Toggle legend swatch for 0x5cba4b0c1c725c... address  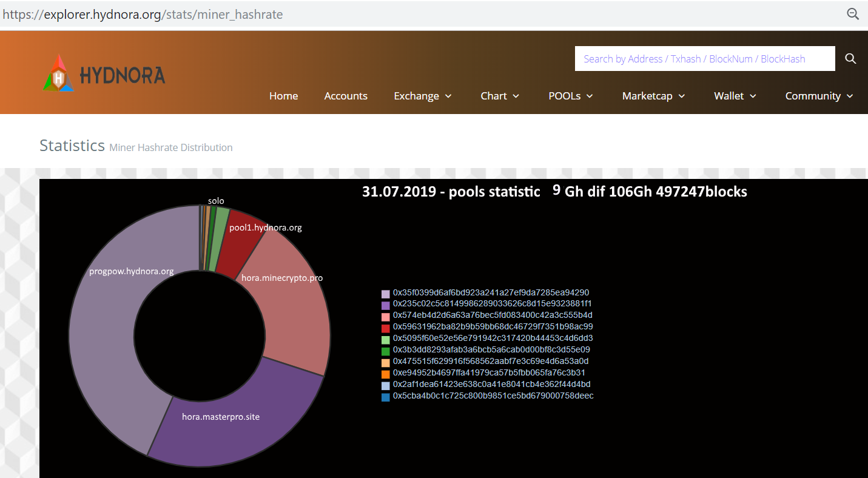click(x=386, y=397)
